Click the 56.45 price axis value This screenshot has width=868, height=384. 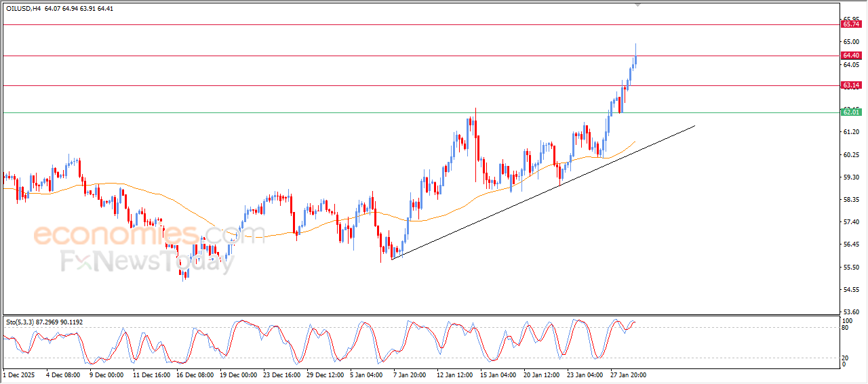[852, 244]
